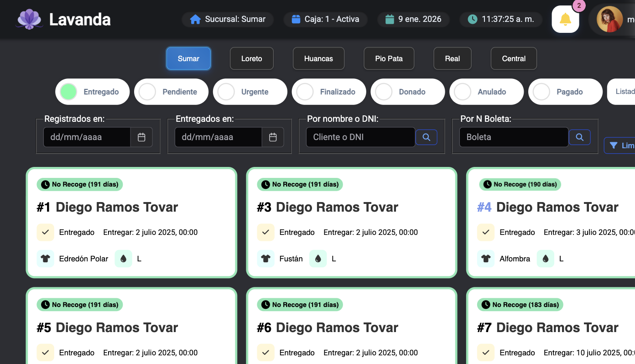Click the shirt icon next to Edredón Polar
This screenshot has height=364, width=635.
coord(45,259)
